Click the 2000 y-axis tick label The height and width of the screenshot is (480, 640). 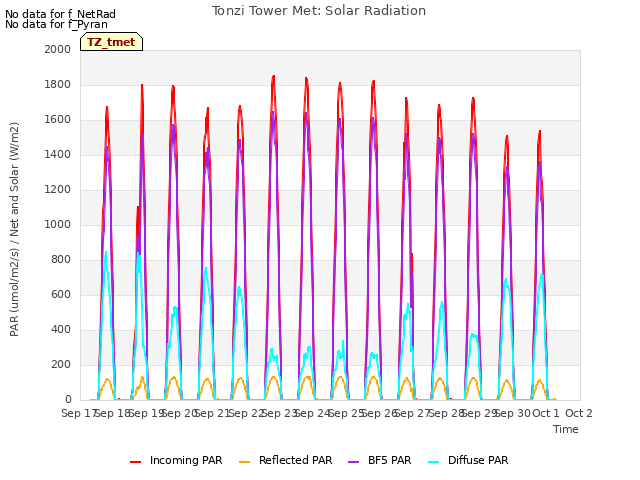tap(58, 49)
